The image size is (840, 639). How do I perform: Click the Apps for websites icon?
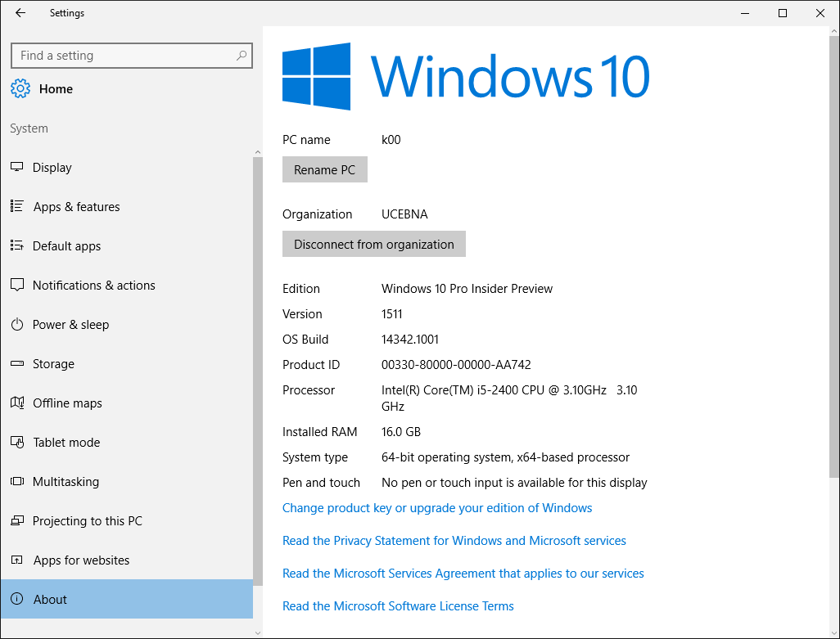coord(17,560)
